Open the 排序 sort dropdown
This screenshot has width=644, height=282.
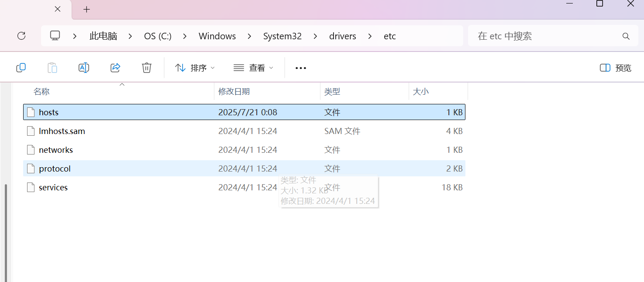coord(194,68)
